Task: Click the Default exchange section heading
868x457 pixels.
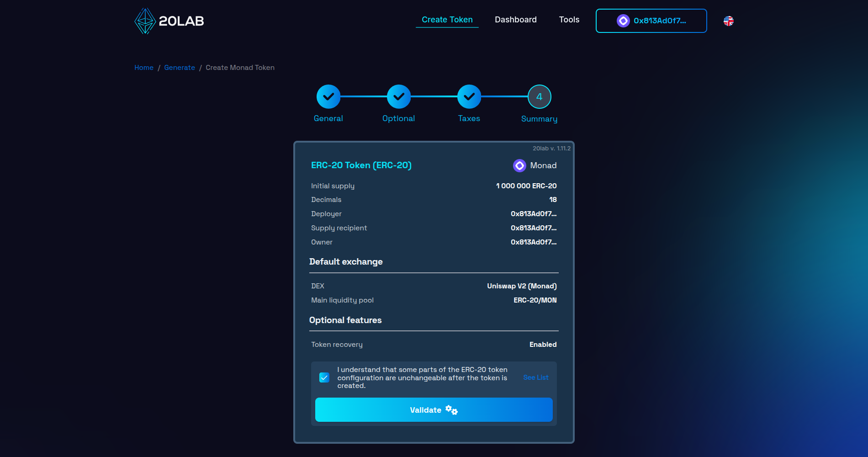Action: tap(346, 262)
